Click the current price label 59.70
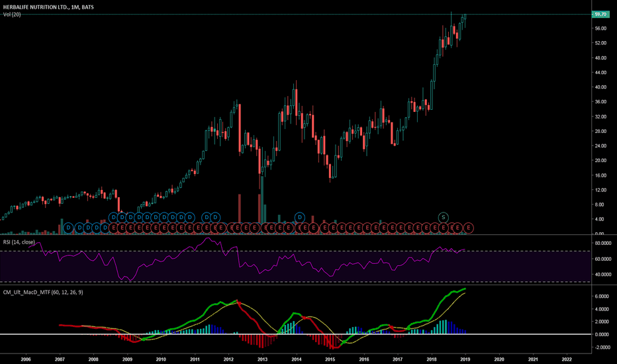617x364 pixels. coord(600,14)
